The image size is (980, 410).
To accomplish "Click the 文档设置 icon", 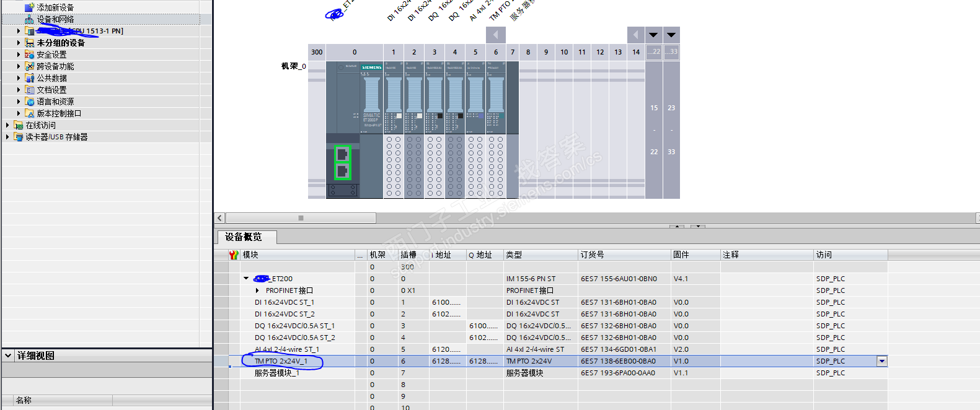I will tap(29, 90).
